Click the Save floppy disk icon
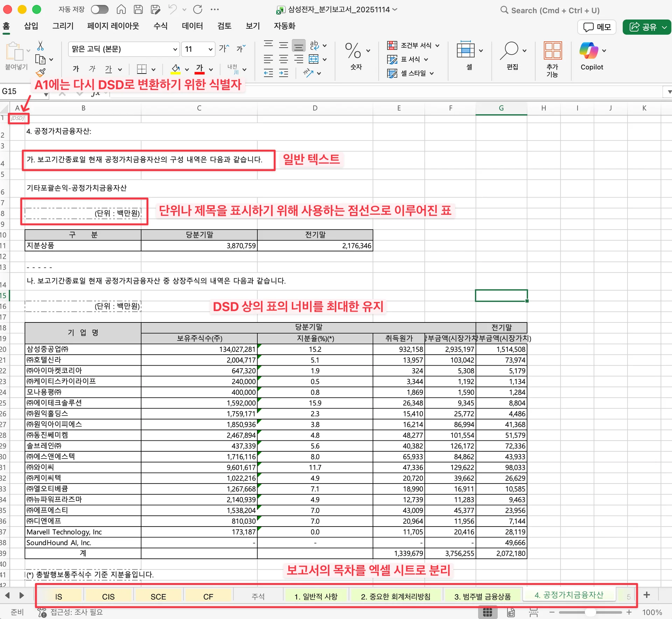 (138, 9)
